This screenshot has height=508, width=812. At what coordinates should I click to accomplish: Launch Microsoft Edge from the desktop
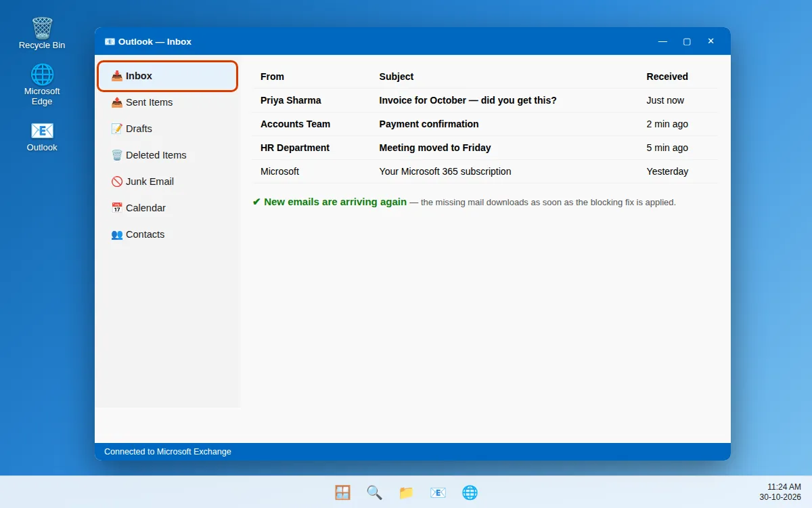42,85
